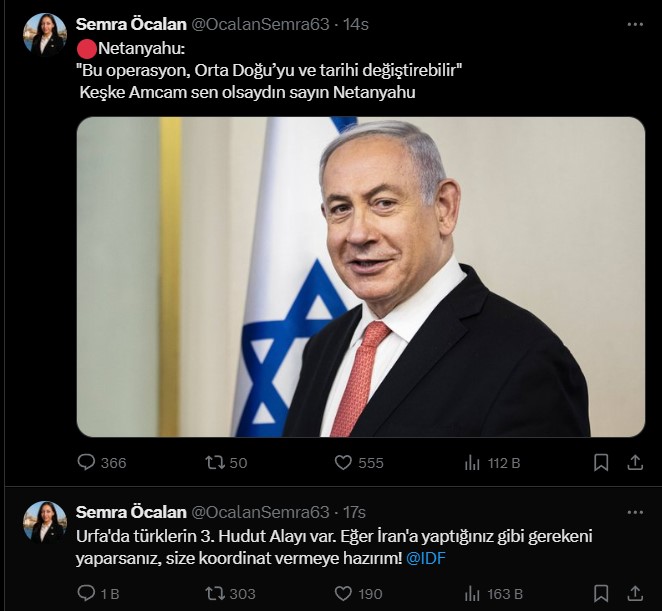
Task: Open more options on first tweet
Action: click(635, 24)
